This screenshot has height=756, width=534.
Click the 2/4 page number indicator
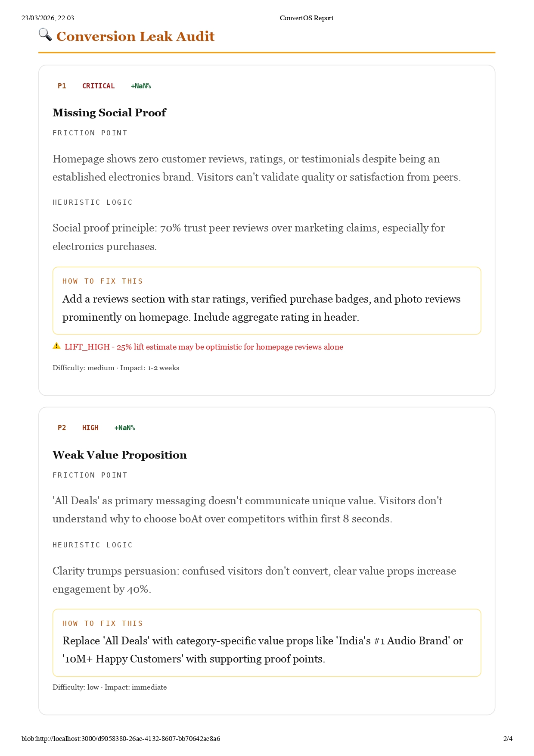point(508,739)
